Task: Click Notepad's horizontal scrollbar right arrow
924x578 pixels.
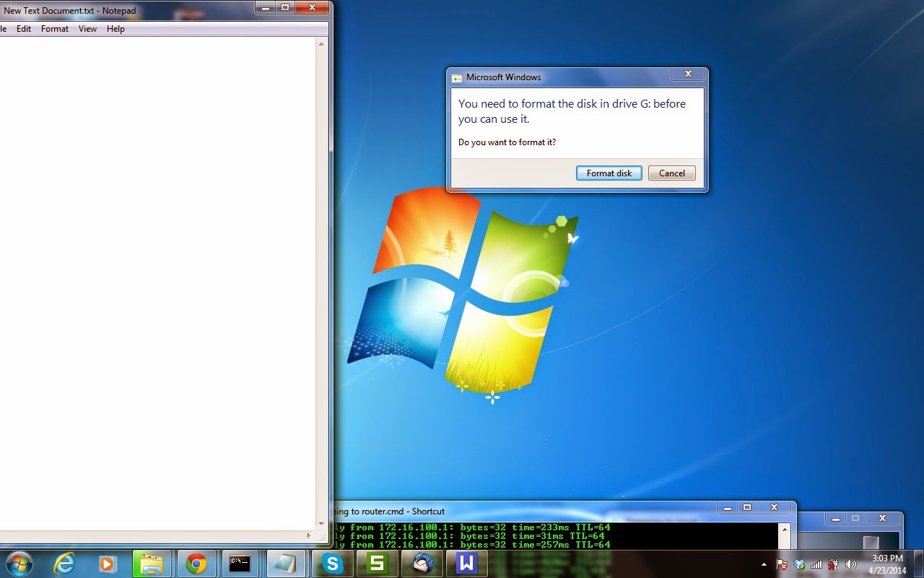Action: point(310,536)
